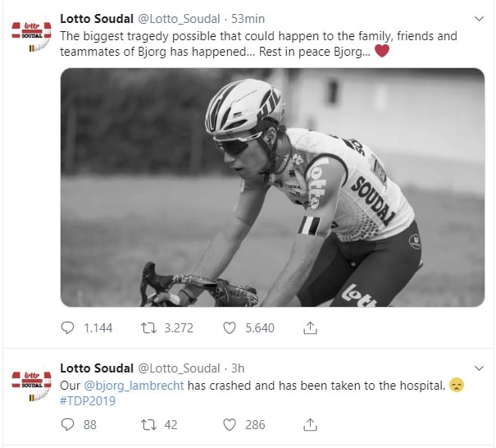Viewport: 496px width, 448px height.
Task: Open the @bjorg_lambrecht mention link
Action: pos(133,385)
